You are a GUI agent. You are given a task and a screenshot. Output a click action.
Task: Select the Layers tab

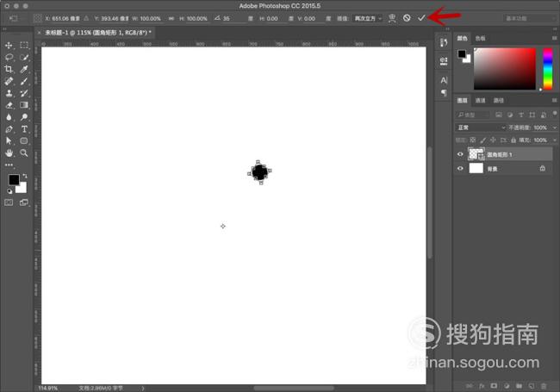tap(462, 100)
